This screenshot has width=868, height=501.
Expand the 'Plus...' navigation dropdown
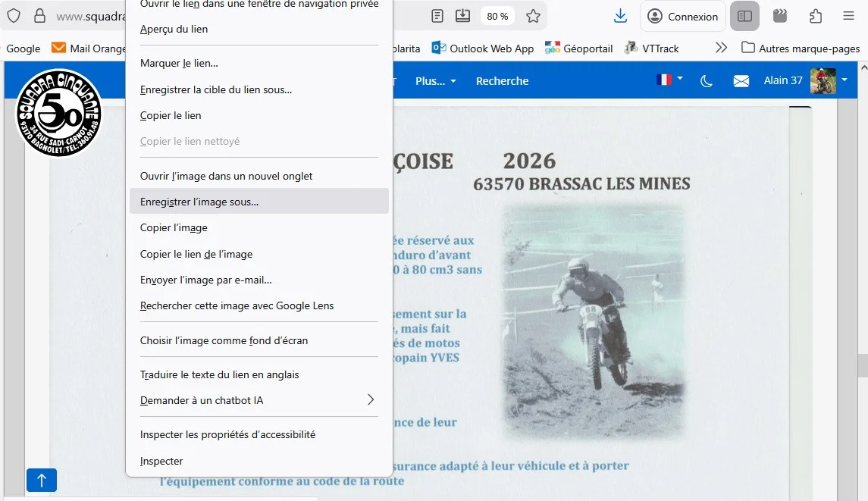point(436,81)
